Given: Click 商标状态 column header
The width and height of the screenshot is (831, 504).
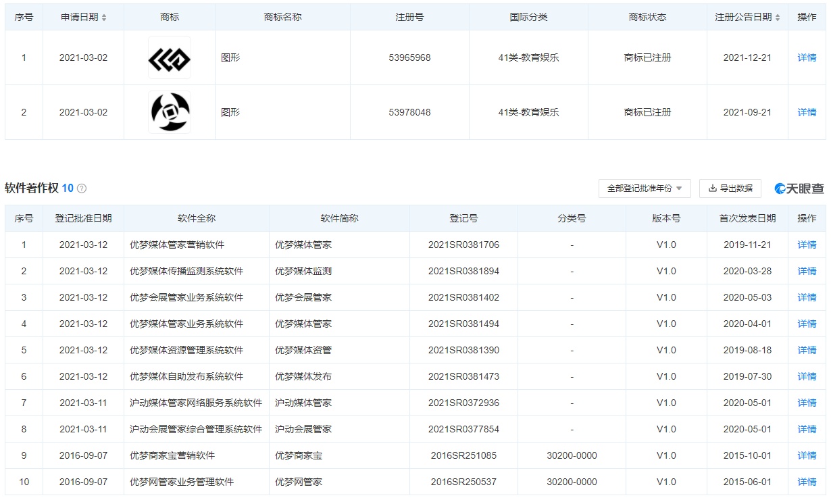Looking at the screenshot, I should [x=647, y=17].
